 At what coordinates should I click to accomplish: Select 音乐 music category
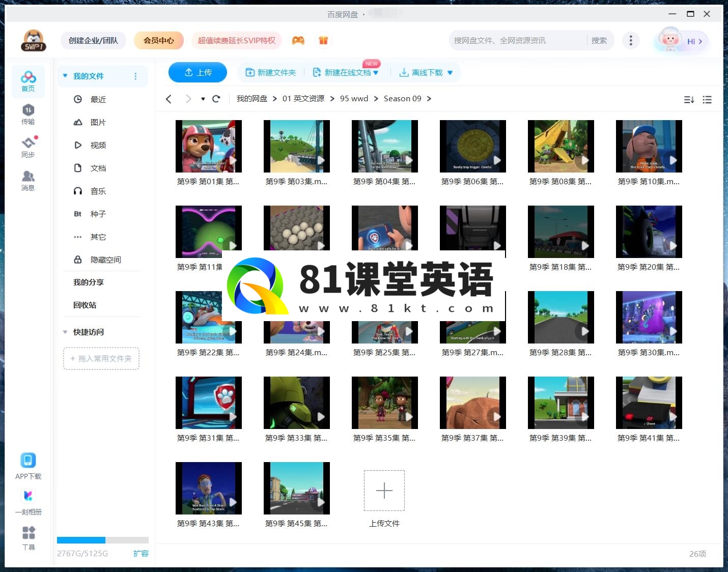point(98,191)
